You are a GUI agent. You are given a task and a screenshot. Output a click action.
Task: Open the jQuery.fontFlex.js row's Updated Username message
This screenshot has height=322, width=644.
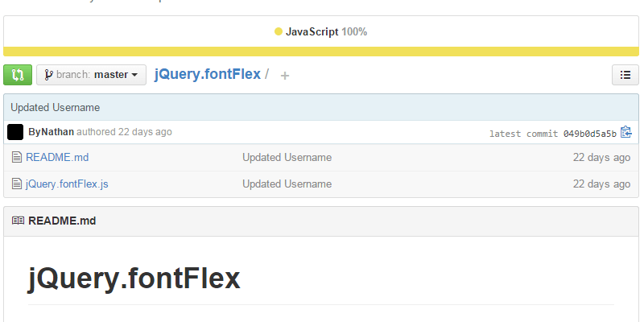coord(287,184)
